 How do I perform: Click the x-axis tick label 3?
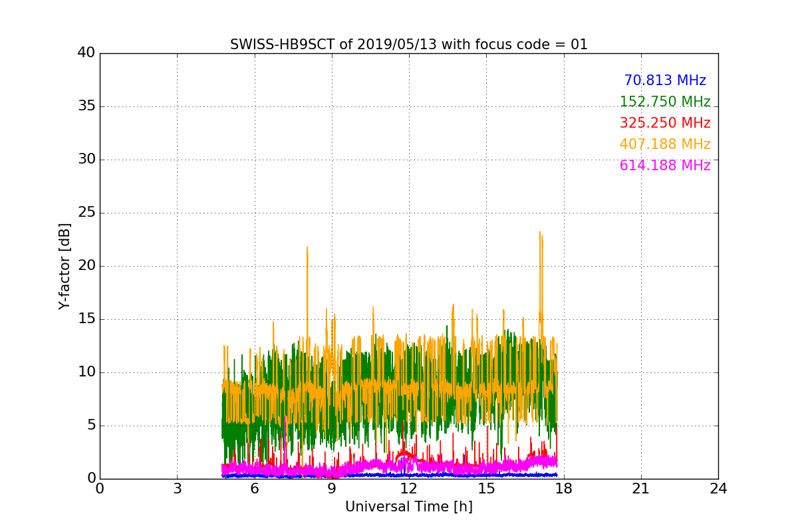click(x=177, y=489)
